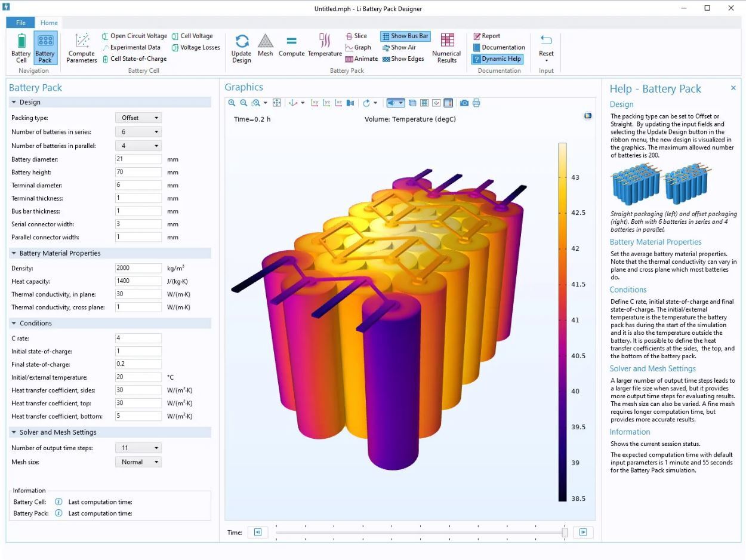Click the Update Design button
The image size is (746, 560).
point(241,47)
